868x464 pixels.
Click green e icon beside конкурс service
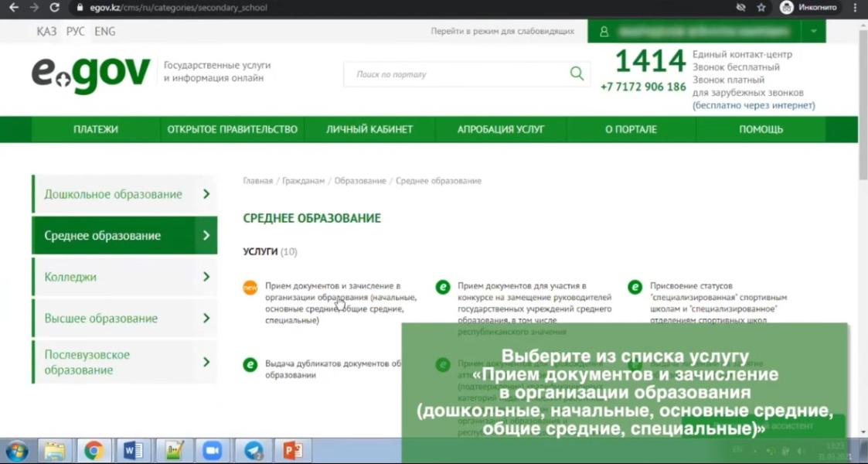[443, 288]
